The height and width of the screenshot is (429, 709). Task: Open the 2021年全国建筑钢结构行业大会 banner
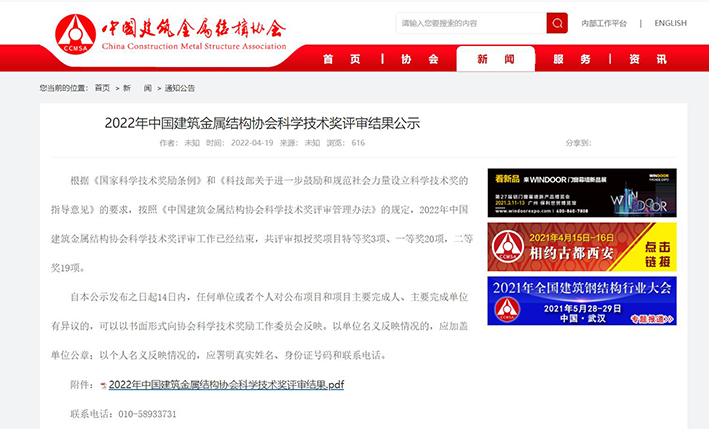tap(582, 301)
